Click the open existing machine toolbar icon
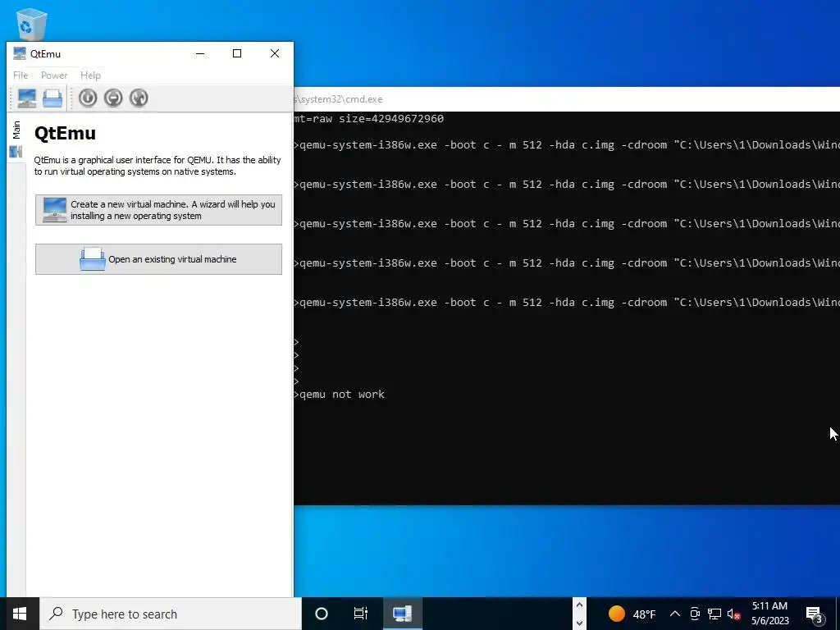This screenshot has width=840, height=630. (x=52, y=98)
